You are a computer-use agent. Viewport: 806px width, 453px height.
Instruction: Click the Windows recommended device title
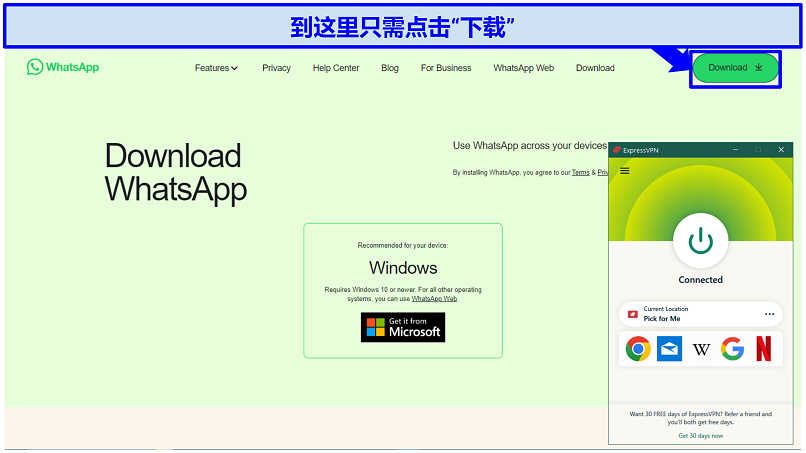[x=403, y=268]
